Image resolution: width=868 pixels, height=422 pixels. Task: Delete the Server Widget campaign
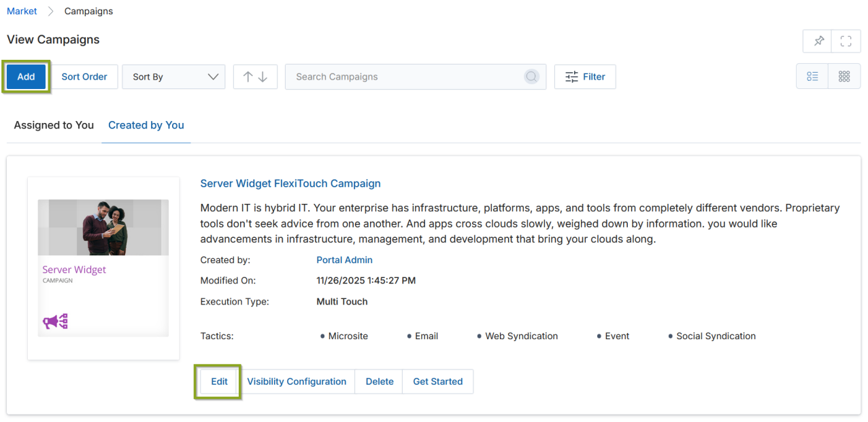(x=380, y=381)
